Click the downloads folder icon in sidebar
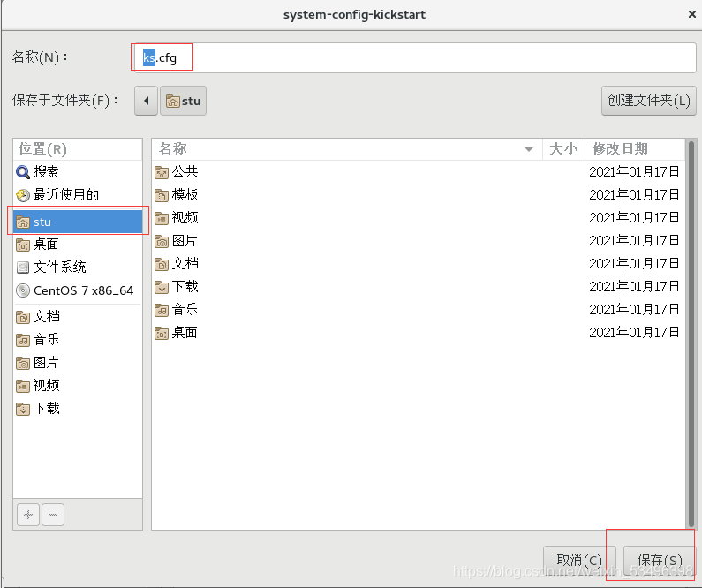Screen dimensions: 702x588 (x=23, y=409)
